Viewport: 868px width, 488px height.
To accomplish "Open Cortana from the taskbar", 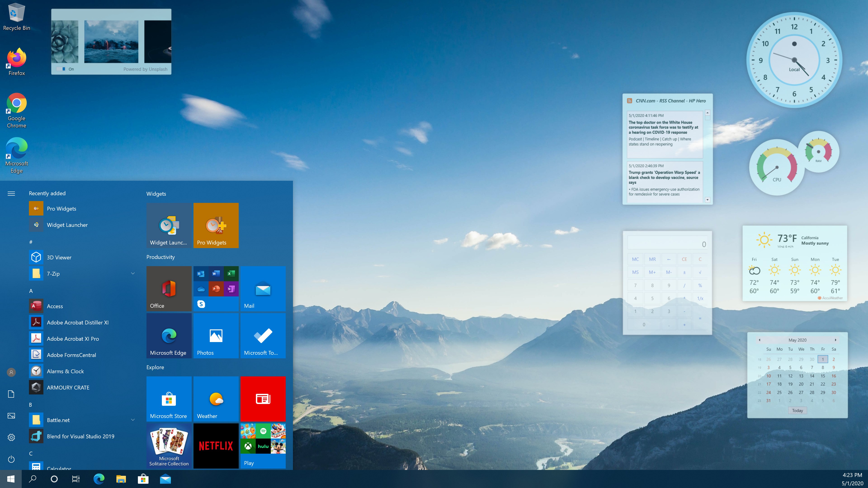I will (54, 479).
